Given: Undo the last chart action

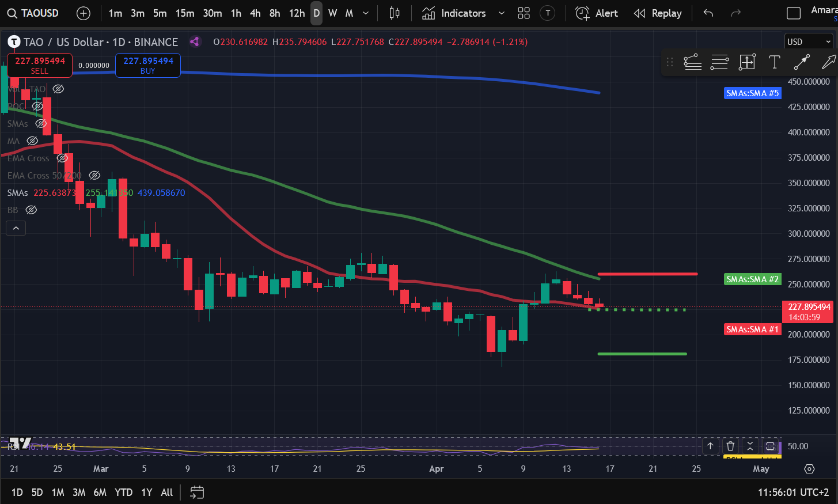Looking at the screenshot, I should pyautogui.click(x=708, y=13).
